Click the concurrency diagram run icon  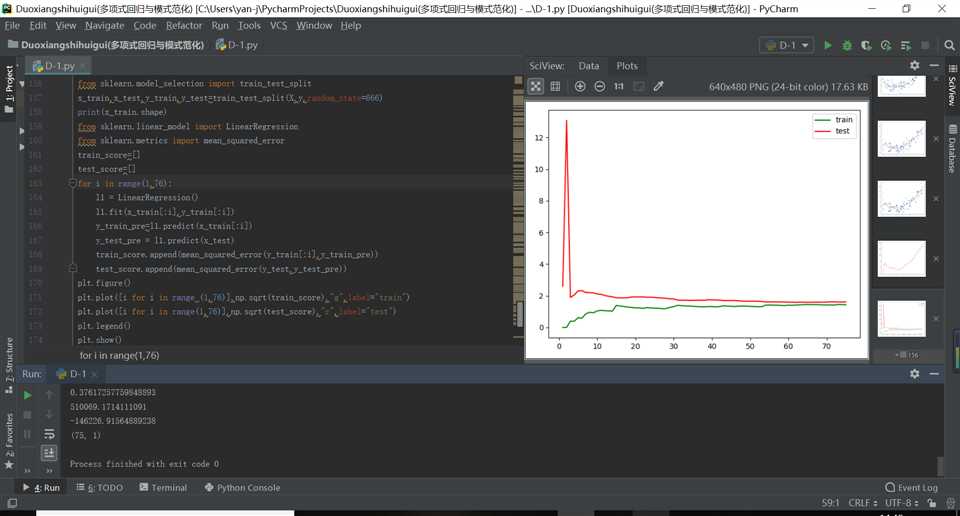(x=906, y=45)
